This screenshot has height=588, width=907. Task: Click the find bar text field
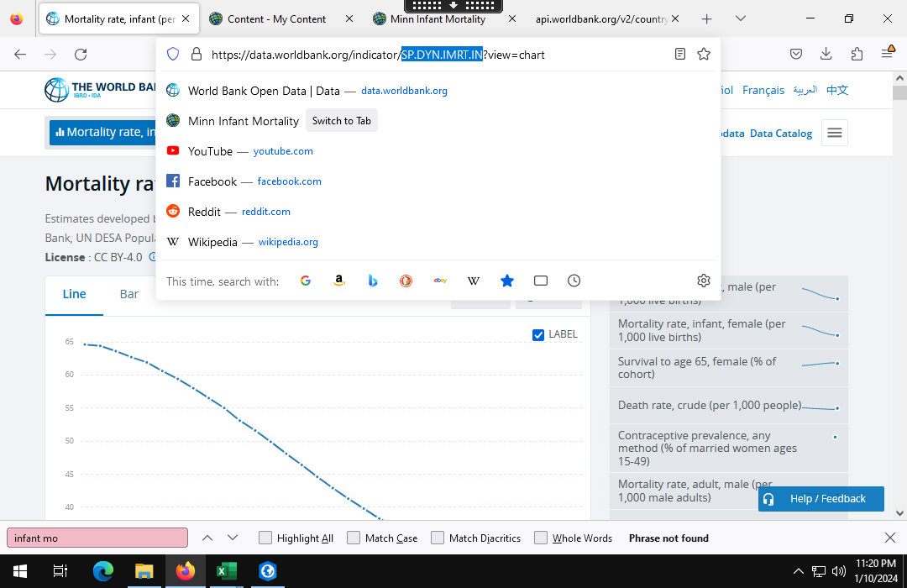97,538
